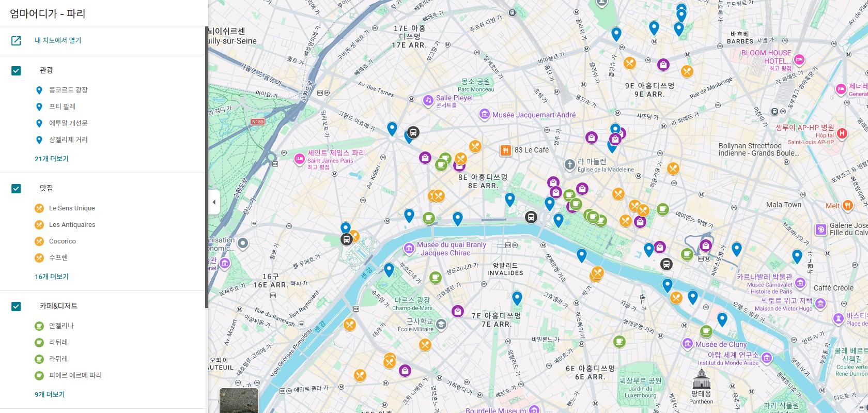Open the Musée du quai Branly marker

(409, 248)
